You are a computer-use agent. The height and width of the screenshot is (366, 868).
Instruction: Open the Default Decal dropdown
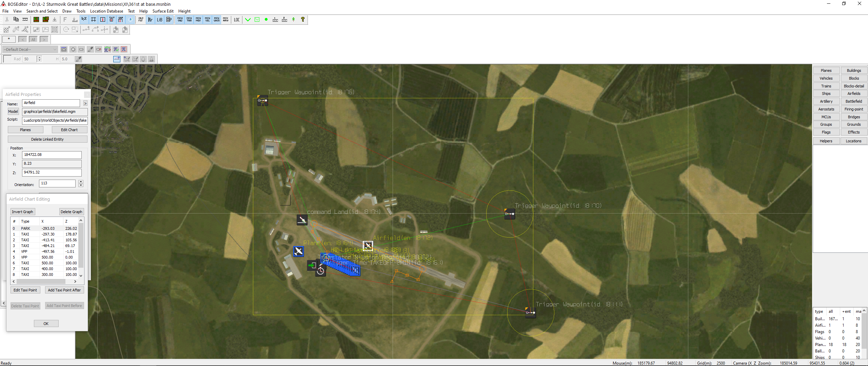pos(30,49)
